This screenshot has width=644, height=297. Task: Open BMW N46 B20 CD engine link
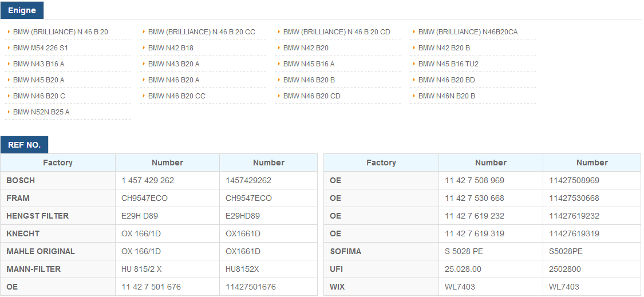coord(312,96)
